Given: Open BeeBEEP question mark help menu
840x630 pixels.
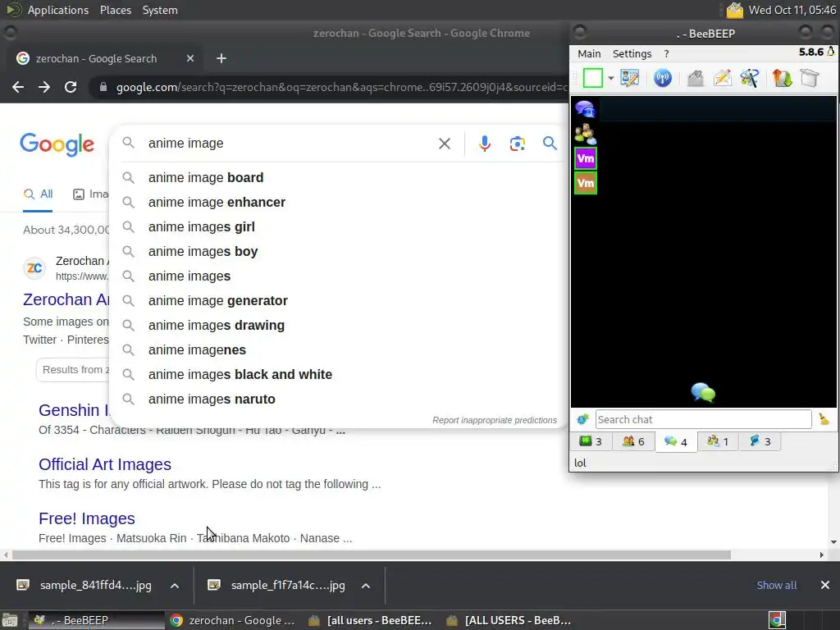Looking at the screenshot, I should [x=666, y=53].
